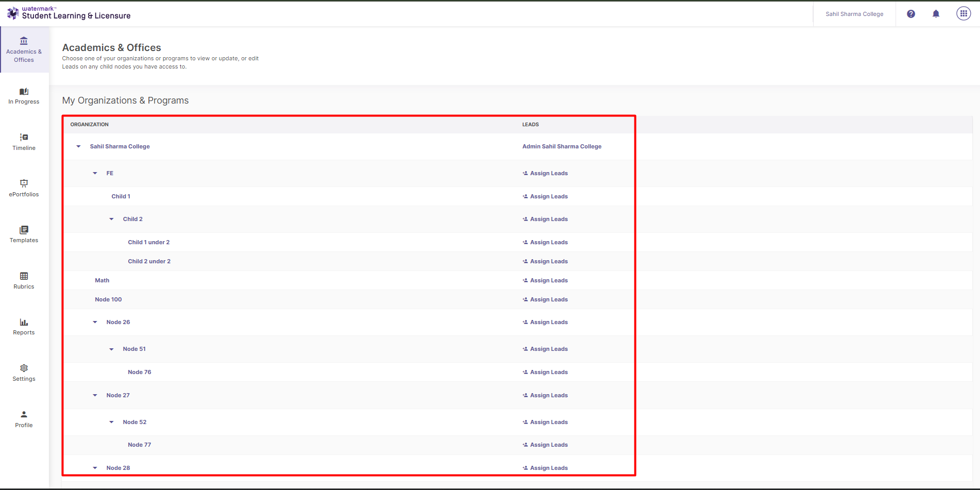
Task: Open Reports section
Action: pos(24,327)
